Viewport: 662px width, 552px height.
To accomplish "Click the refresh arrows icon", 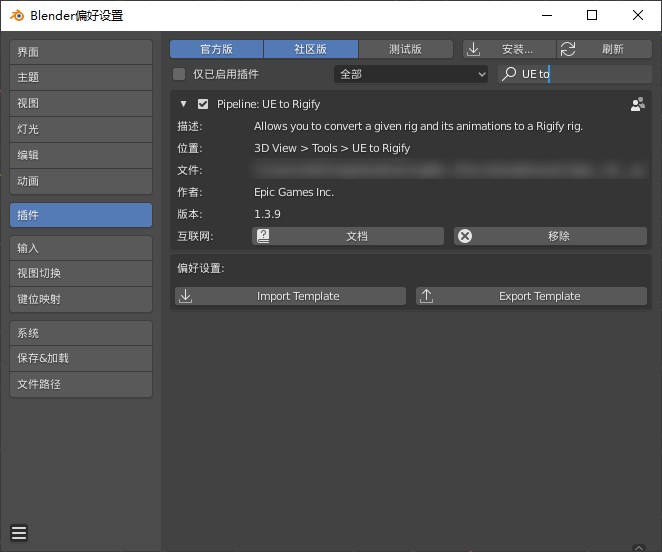I will [x=568, y=49].
